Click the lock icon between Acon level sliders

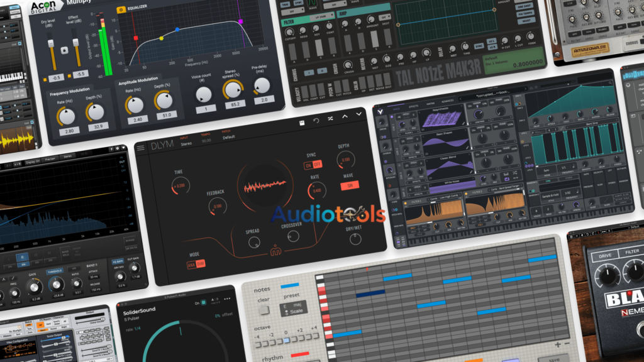(x=64, y=50)
